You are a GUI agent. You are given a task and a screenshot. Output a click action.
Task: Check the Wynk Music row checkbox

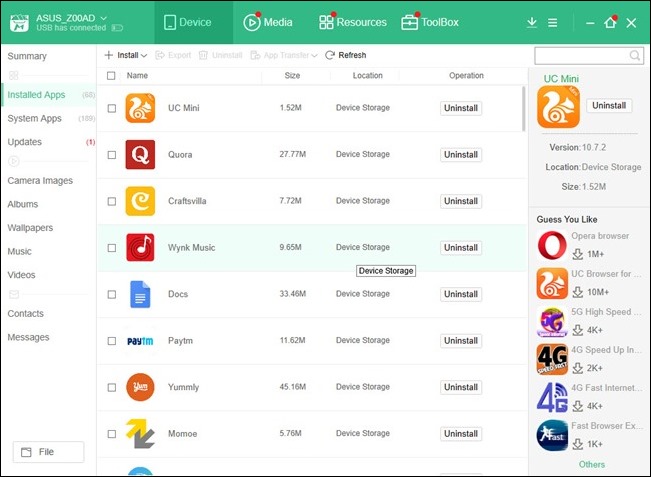point(112,248)
